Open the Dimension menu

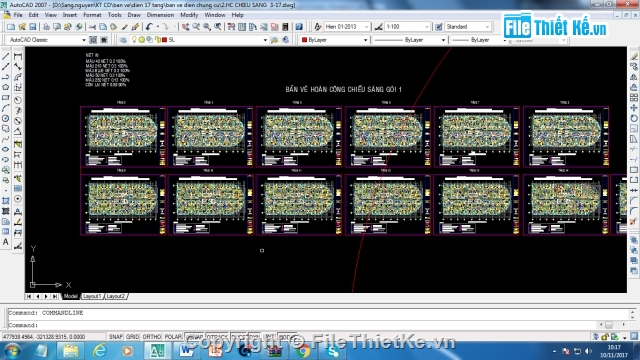pyautogui.click(x=160, y=15)
